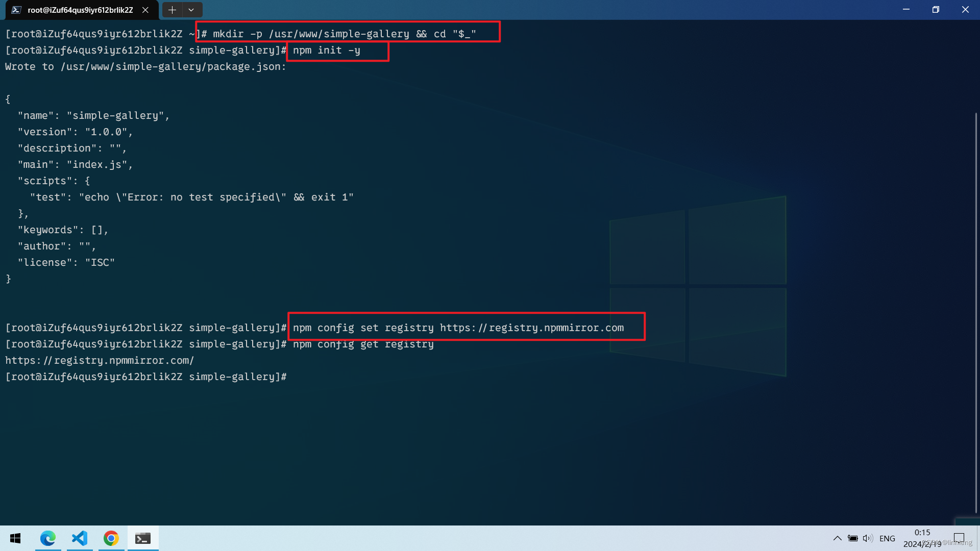Open the notification center icon
The height and width of the screenshot is (551, 980).
(959, 538)
